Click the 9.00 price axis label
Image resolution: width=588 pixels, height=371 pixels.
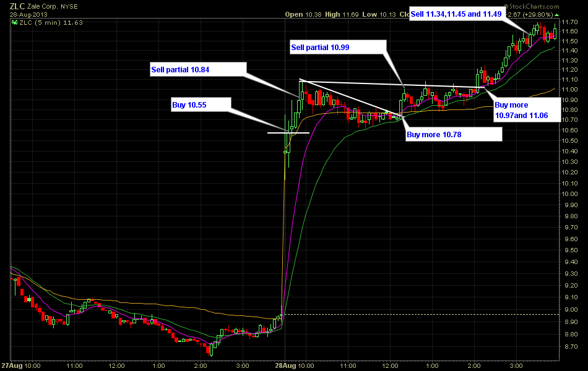(x=571, y=310)
